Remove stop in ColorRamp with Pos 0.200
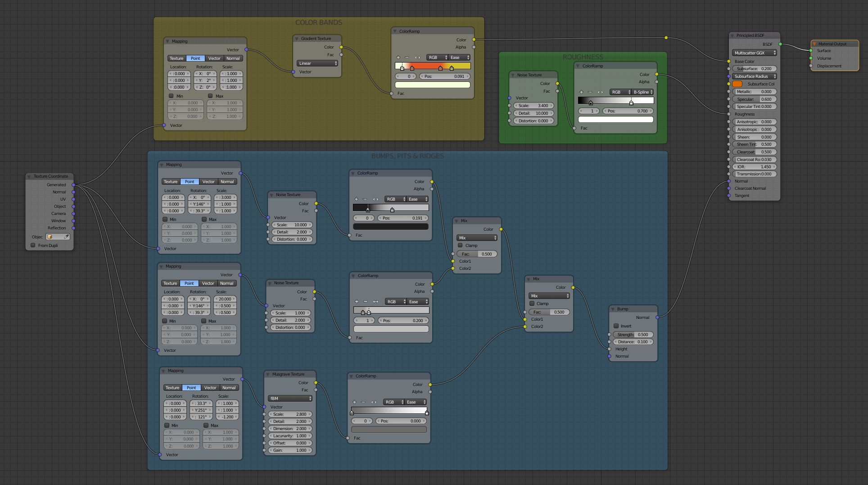868x485 pixels. pos(366,302)
